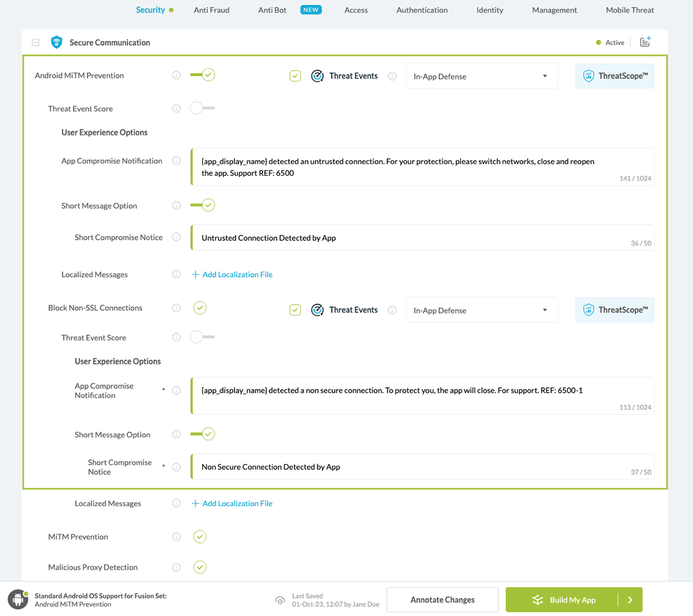
Task: Enable first Threat Event Score toggle
Action: pos(202,108)
